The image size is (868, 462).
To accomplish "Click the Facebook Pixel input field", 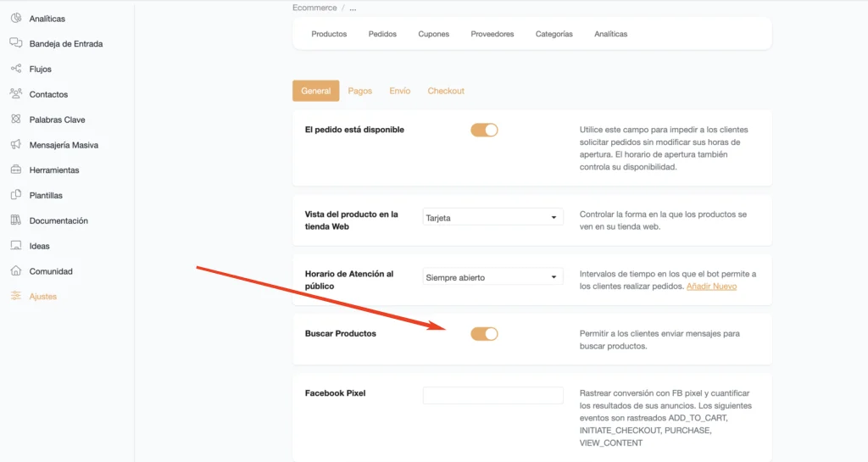I will (492, 395).
